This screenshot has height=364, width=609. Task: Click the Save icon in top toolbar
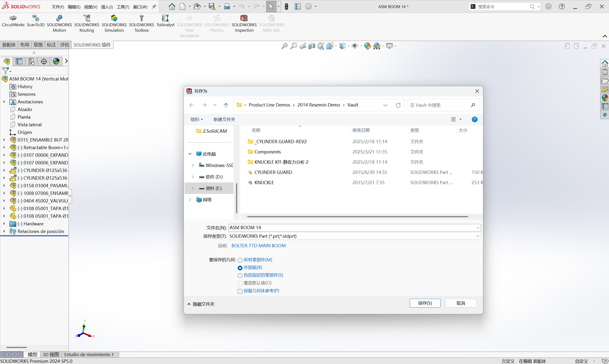212,6
